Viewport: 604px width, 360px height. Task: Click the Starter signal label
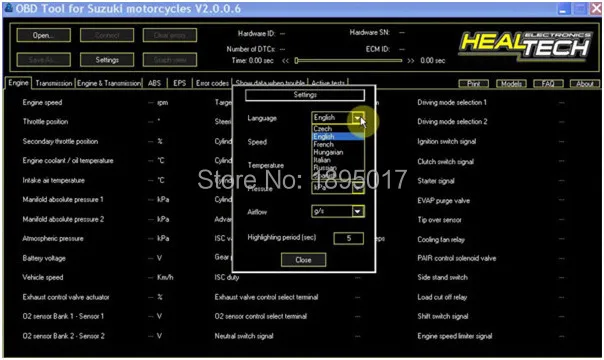pos(436,181)
